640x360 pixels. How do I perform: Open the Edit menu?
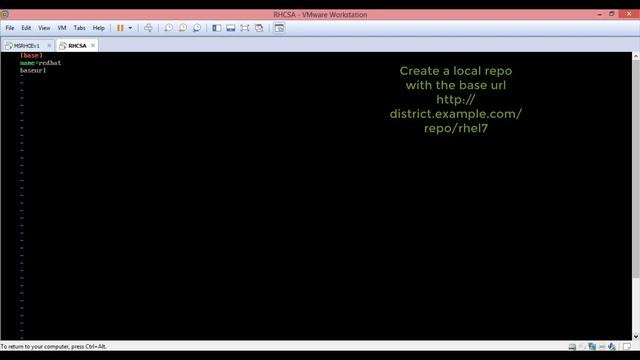click(26, 28)
